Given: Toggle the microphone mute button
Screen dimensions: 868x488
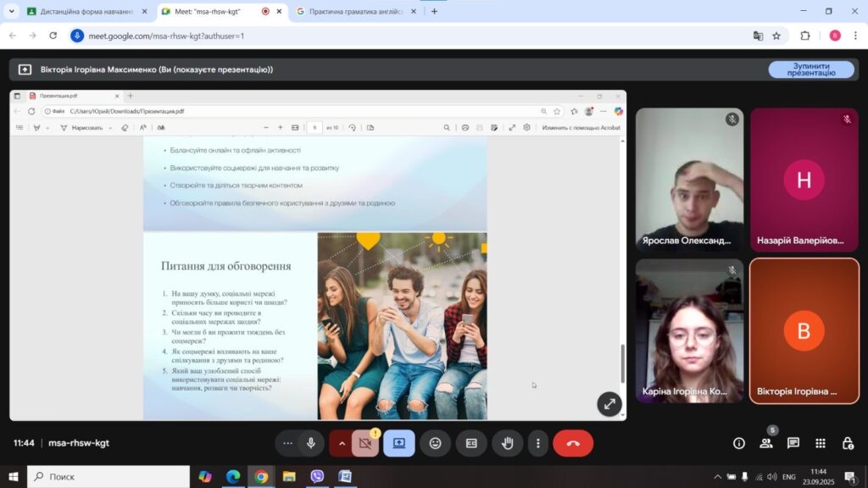Looking at the screenshot, I should point(311,443).
